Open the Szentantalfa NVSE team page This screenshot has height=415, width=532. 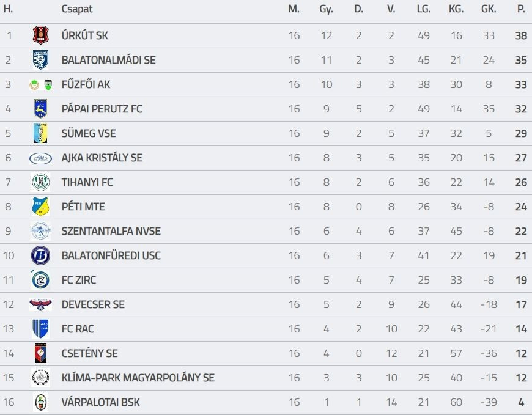click(111, 231)
